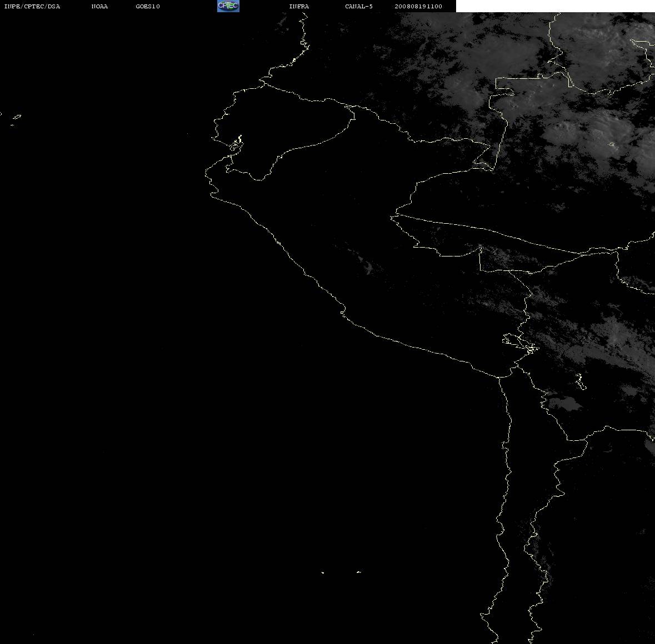The height and width of the screenshot is (644, 655).
Task: Click the Puná island outline in Gulf of Guayaquil
Action: click(236, 144)
